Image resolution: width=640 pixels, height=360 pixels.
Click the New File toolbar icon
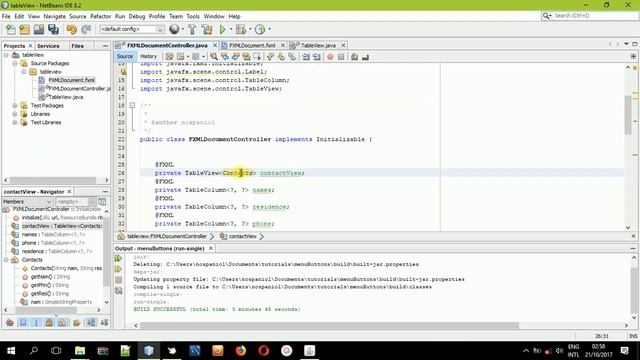[11, 29]
